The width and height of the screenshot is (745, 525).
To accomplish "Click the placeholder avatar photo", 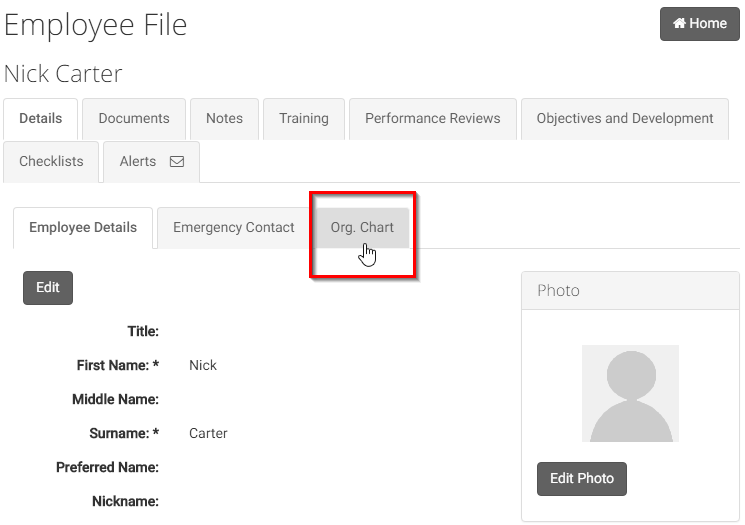I will (x=630, y=393).
